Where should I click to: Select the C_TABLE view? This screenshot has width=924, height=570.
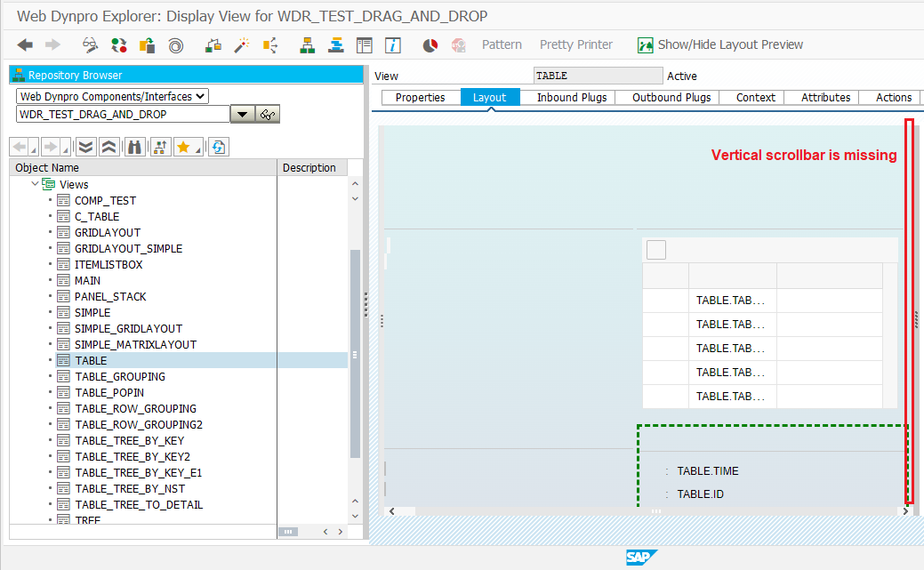(97, 216)
